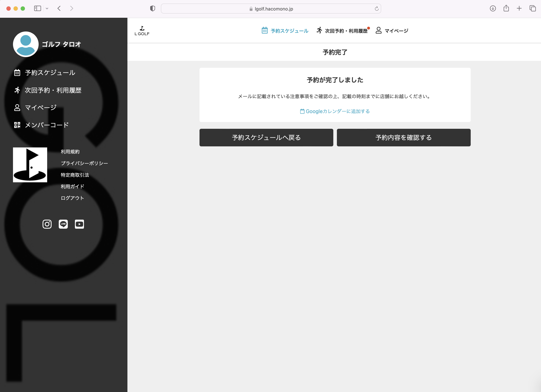Image resolution: width=541 pixels, height=392 pixels.
Task: Click the lgolf.hacomono.jp address bar
Action: click(x=271, y=9)
